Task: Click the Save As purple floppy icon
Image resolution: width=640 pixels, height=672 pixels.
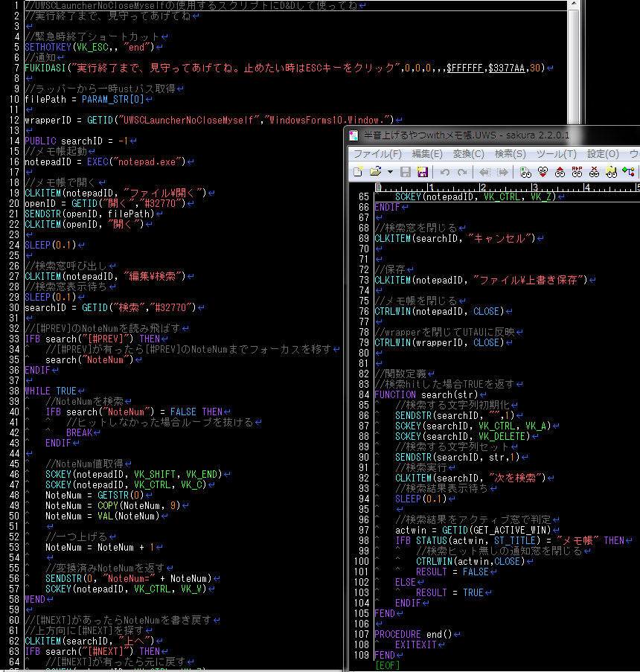Action: coord(423,173)
